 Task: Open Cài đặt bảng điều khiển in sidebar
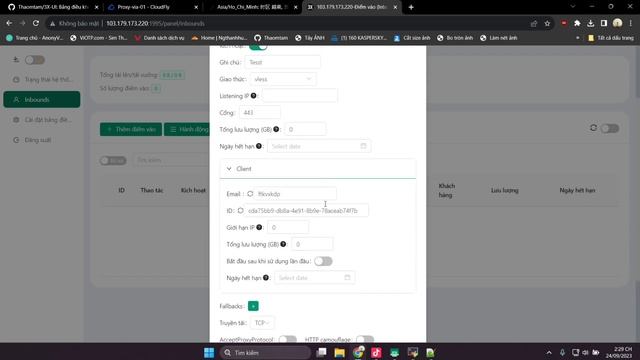[x=42, y=120]
